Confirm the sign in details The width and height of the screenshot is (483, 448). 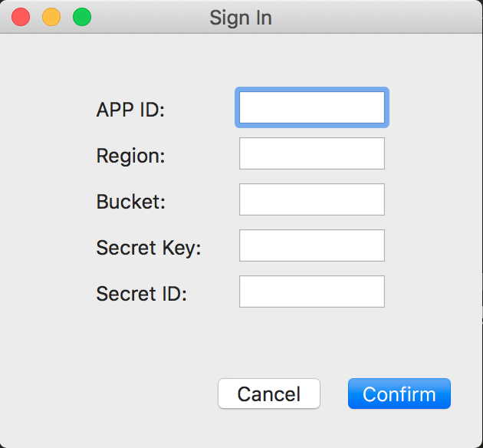click(399, 394)
